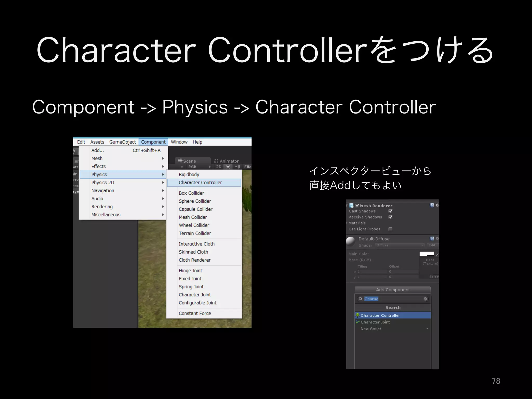Open the Help menu
Screen dimensions: 532x399
coord(197,142)
